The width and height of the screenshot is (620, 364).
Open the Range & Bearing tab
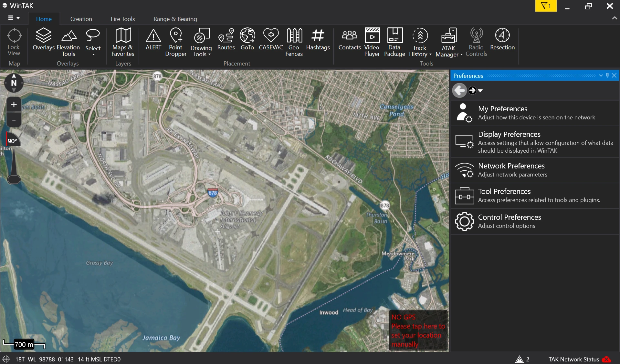pos(175,19)
